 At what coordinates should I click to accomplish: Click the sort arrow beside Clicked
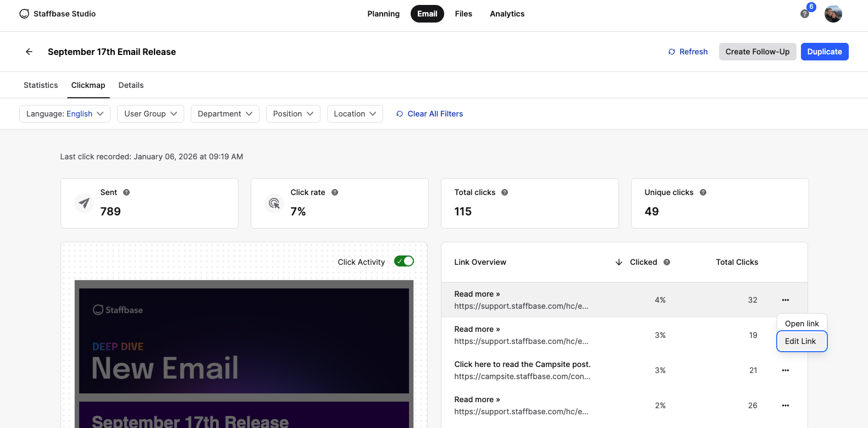click(619, 262)
